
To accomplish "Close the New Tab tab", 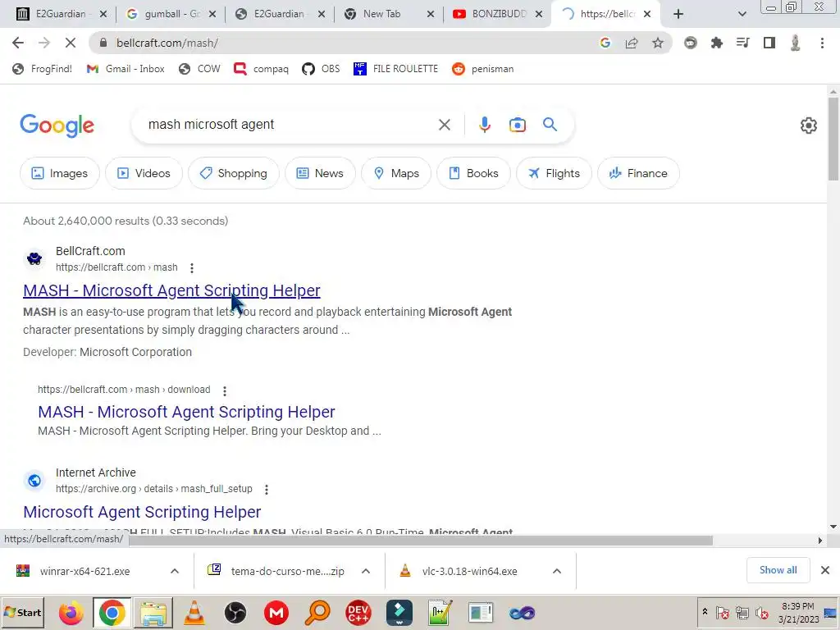I will tap(430, 14).
